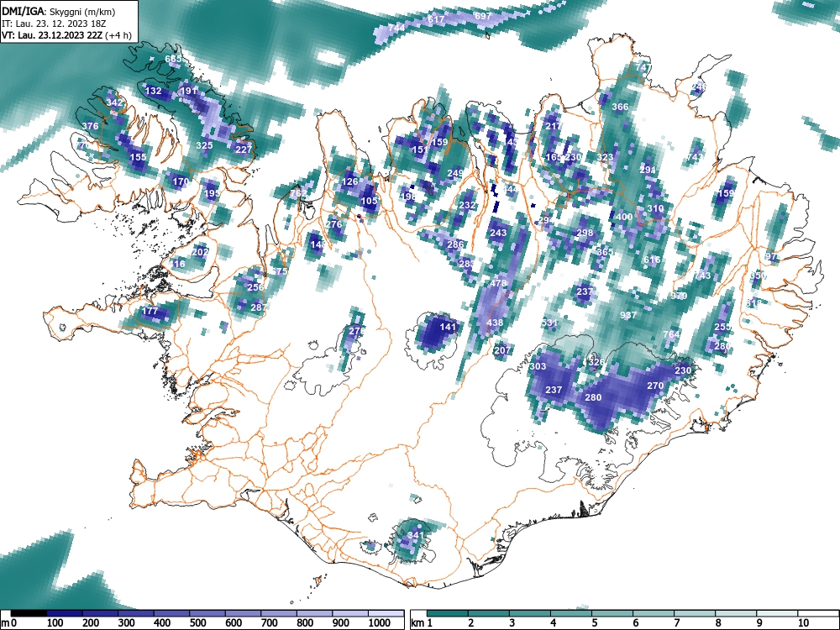
Task: Click the 700 label in the metres legend
Action: (269, 623)
